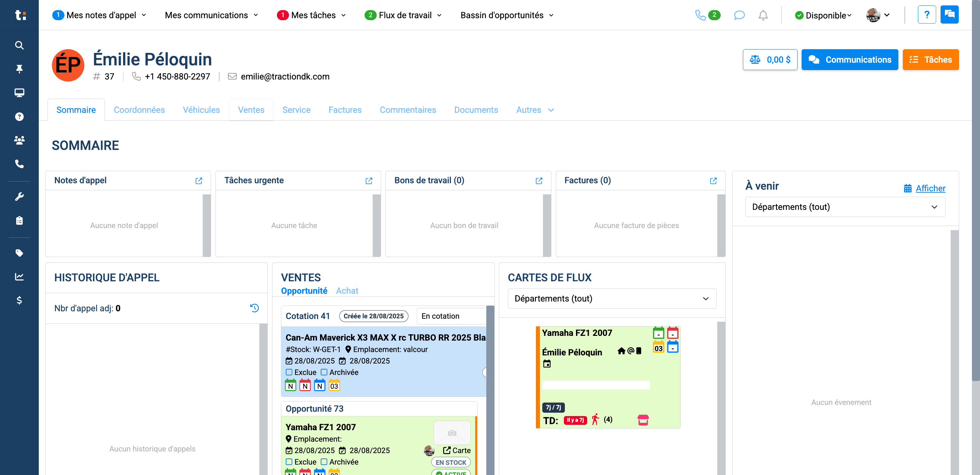Open the contacts group icon in the sidebar
980x475 pixels.
[x=20, y=140]
